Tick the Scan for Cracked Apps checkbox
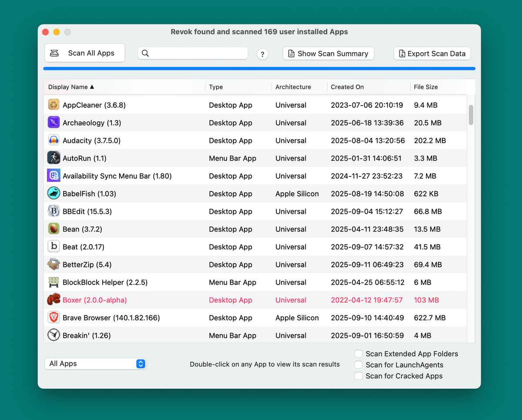522x420 pixels. tap(358, 376)
